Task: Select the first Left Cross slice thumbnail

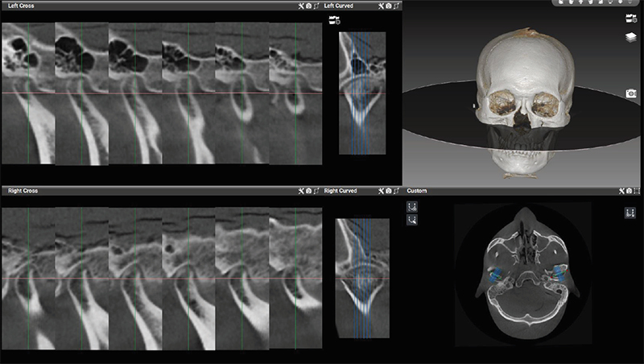Action: tap(27, 93)
